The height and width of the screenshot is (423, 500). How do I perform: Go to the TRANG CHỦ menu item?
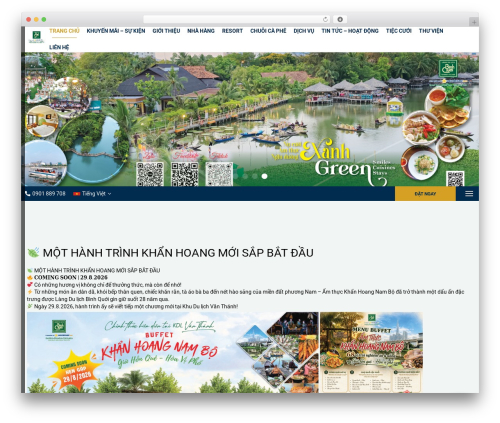[x=64, y=31]
